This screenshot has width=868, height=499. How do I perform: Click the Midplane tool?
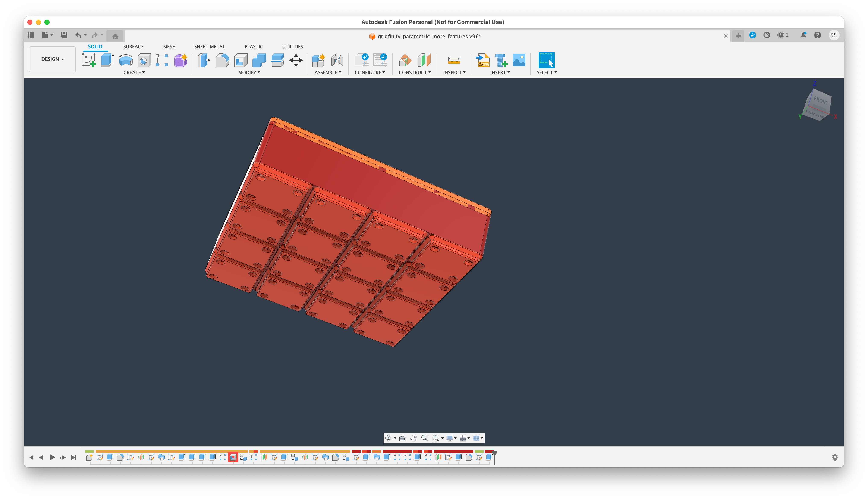coord(424,60)
